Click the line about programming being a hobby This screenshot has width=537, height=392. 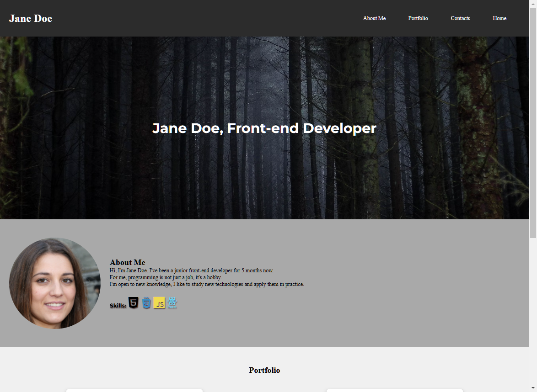166,277
